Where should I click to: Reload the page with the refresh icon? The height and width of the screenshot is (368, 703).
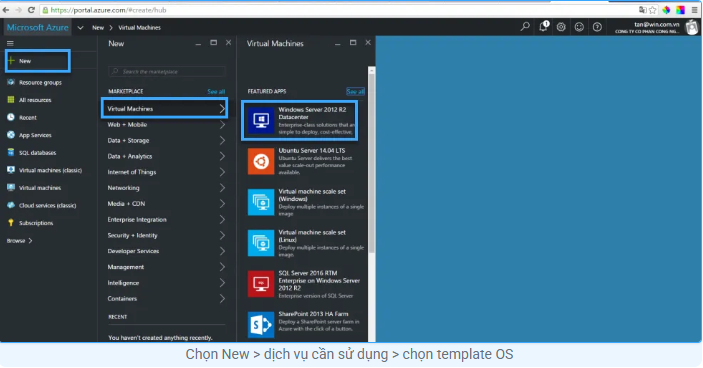click(31, 9)
